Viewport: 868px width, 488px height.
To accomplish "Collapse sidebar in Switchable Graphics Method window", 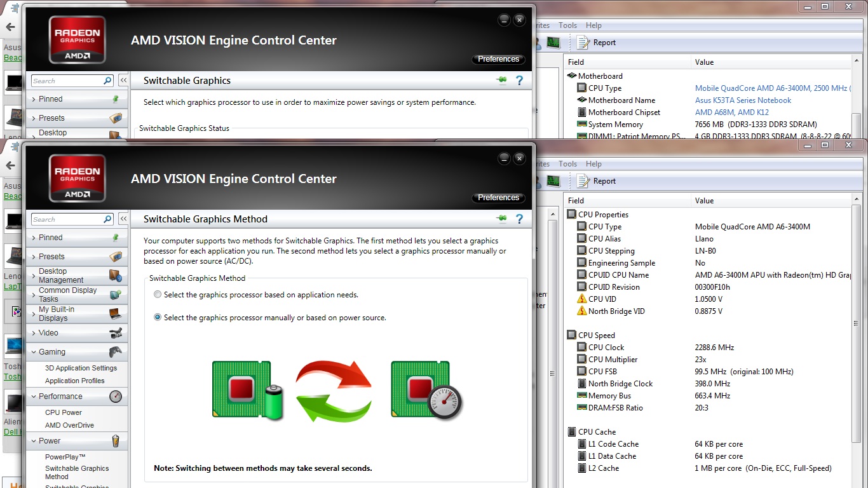I will point(123,219).
